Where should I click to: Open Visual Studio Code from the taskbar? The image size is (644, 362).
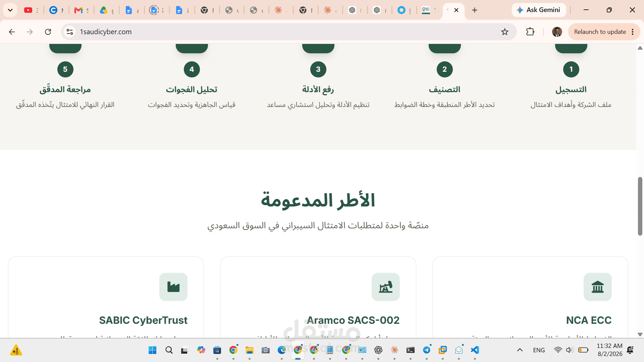tap(475, 350)
